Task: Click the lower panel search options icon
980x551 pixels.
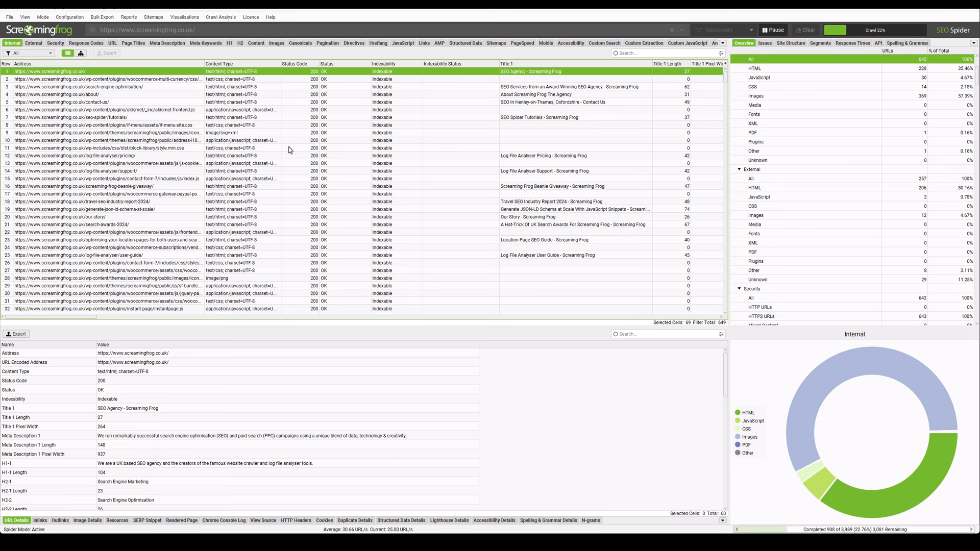Action: coord(721,334)
